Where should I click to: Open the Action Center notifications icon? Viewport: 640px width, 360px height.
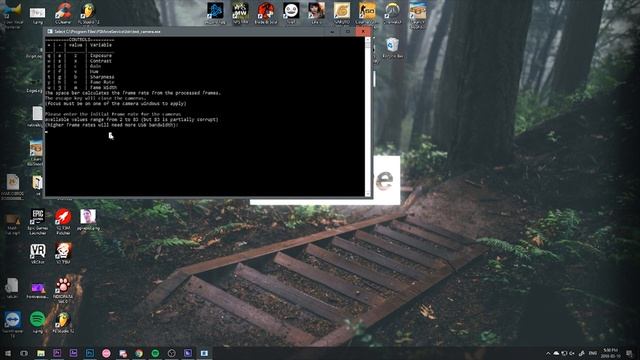click(629, 353)
